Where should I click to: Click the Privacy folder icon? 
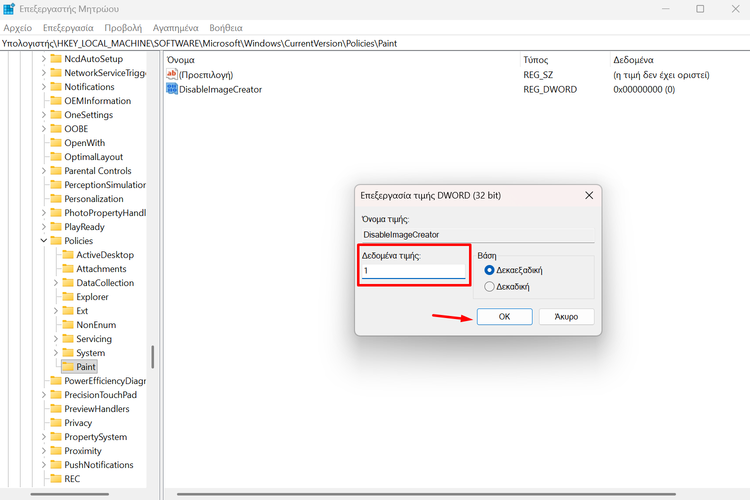[56, 422]
